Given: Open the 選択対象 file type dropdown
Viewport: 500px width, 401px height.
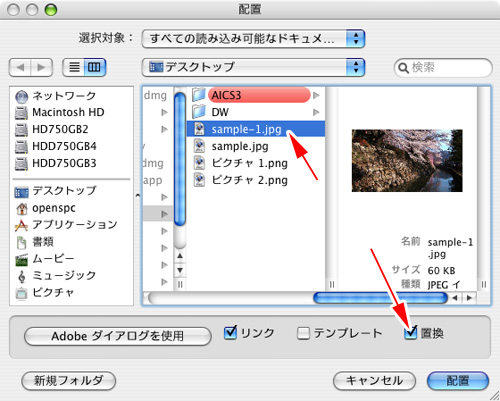Looking at the screenshot, I should (253, 39).
